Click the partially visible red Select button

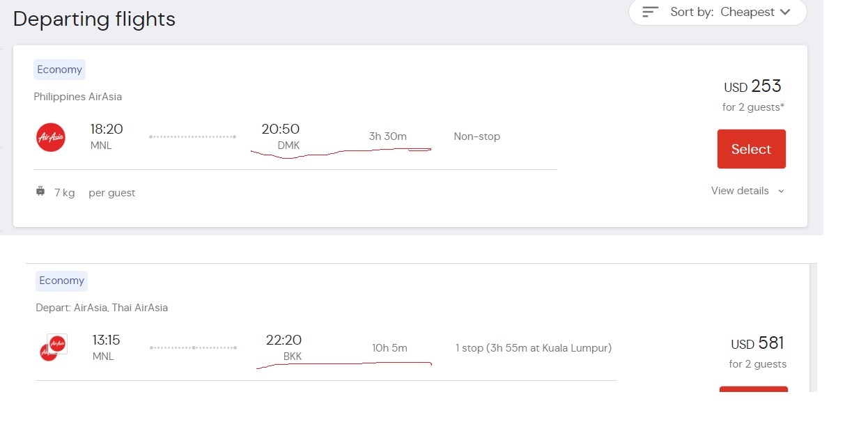click(x=753, y=388)
